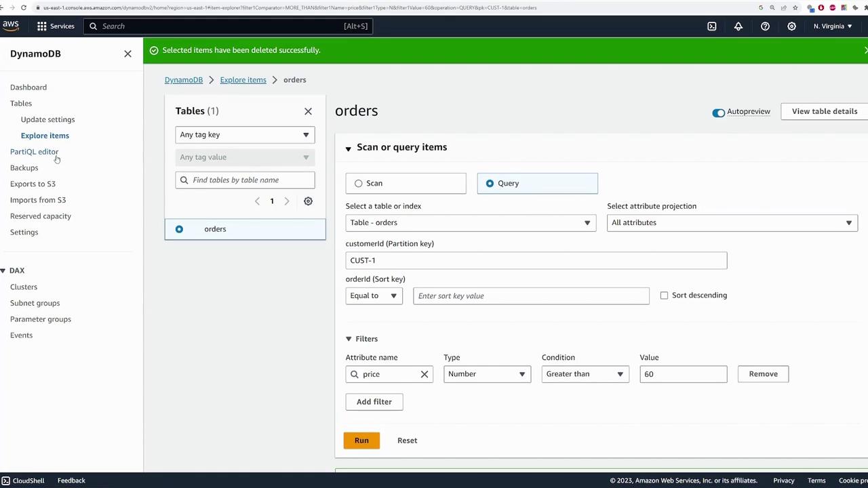The width and height of the screenshot is (868, 488).
Task: Toggle the Autopreview switch
Action: pos(718,113)
